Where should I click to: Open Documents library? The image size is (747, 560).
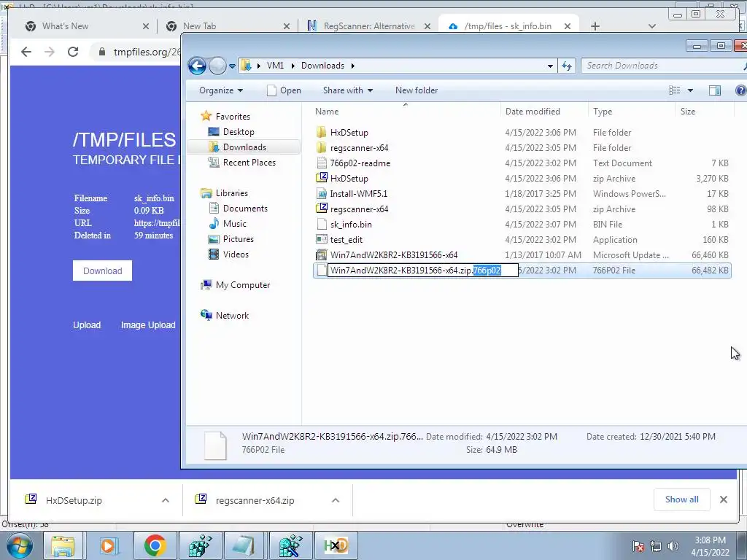245,208
